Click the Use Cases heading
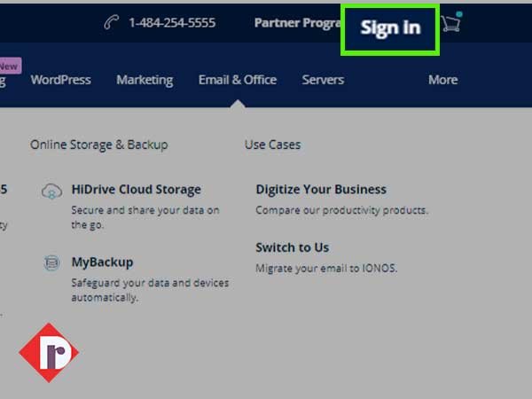The image size is (532, 399). click(273, 145)
